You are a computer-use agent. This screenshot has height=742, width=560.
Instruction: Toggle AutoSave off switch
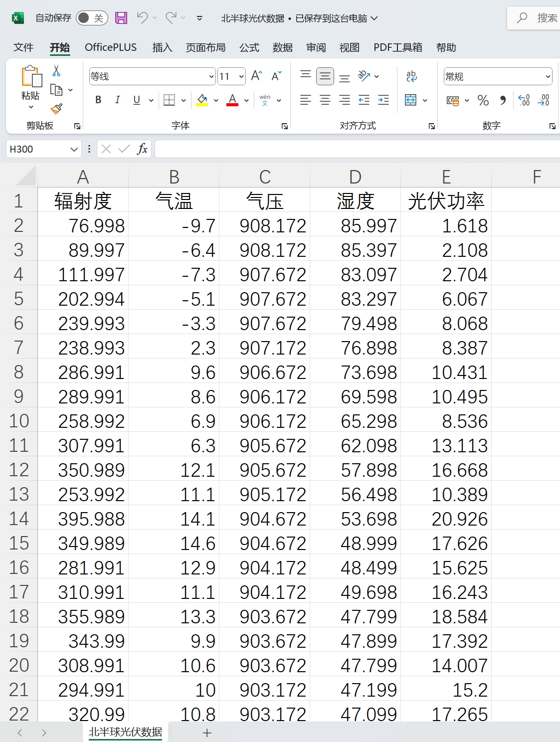coord(92,17)
